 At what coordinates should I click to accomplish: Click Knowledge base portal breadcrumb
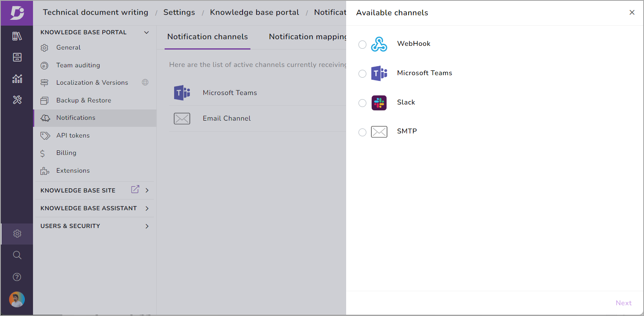[x=255, y=12]
